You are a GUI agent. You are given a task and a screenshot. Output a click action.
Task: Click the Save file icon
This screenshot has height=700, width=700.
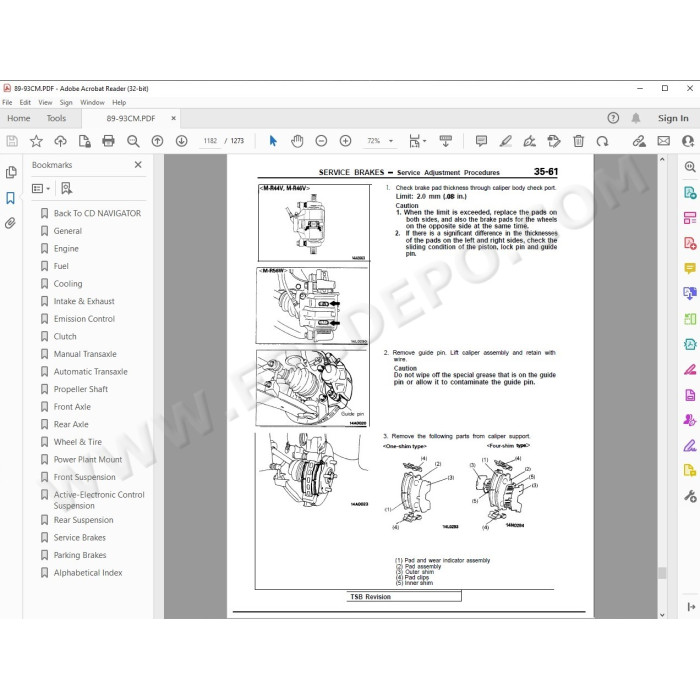point(12,142)
